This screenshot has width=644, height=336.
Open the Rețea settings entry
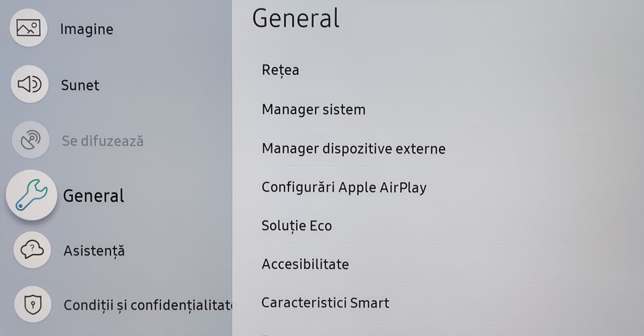pyautogui.click(x=439, y=70)
